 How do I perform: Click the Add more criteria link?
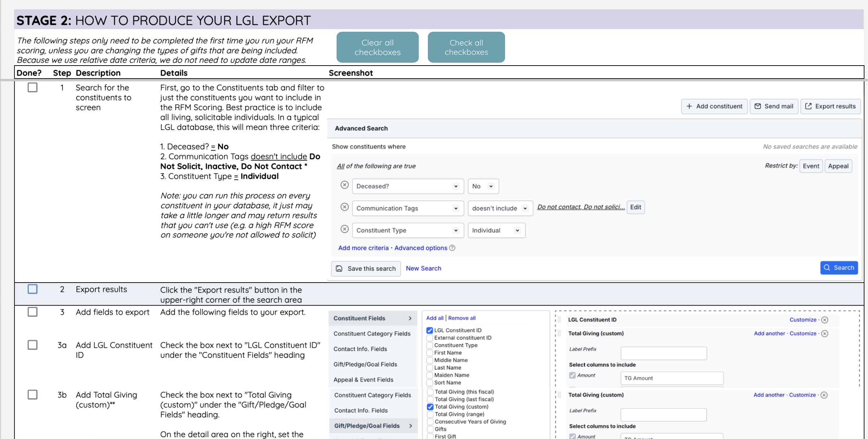pyautogui.click(x=363, y=248)
